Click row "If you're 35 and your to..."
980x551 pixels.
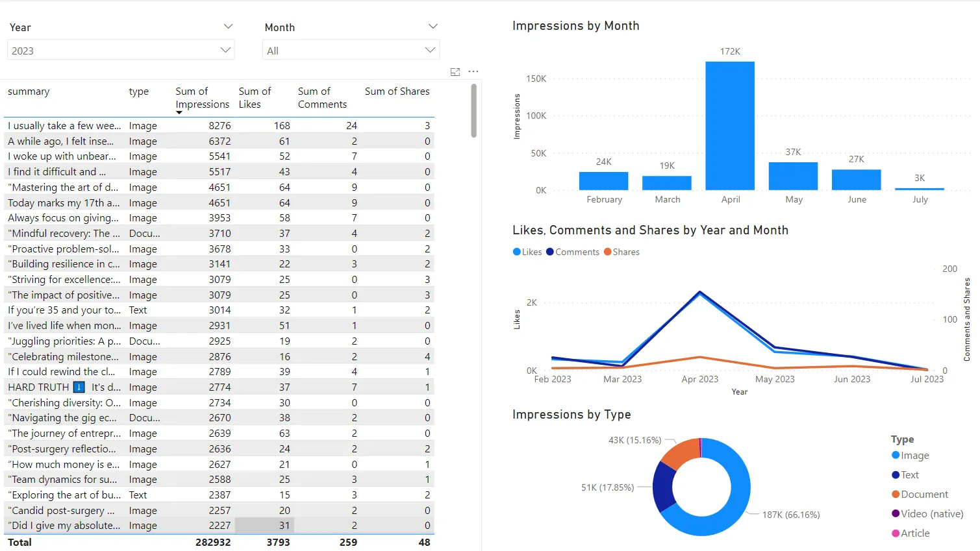tap(219, 310)
